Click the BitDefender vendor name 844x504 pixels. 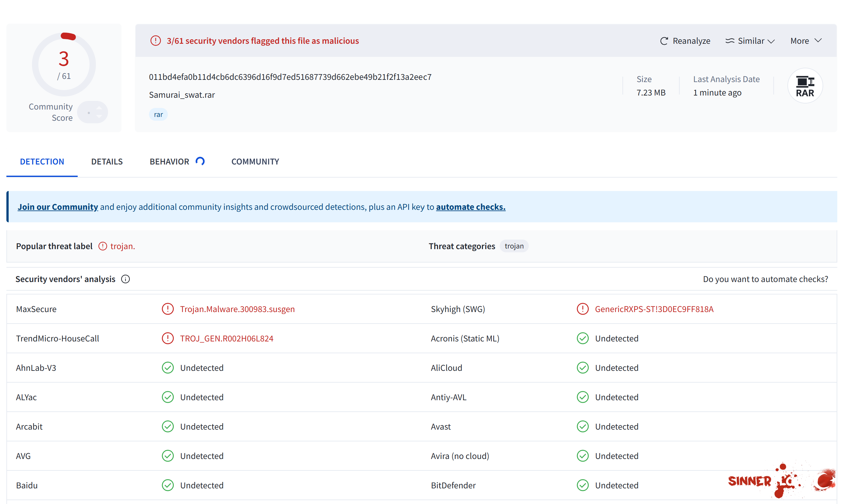pyautogui.click(x=453, y=485)
